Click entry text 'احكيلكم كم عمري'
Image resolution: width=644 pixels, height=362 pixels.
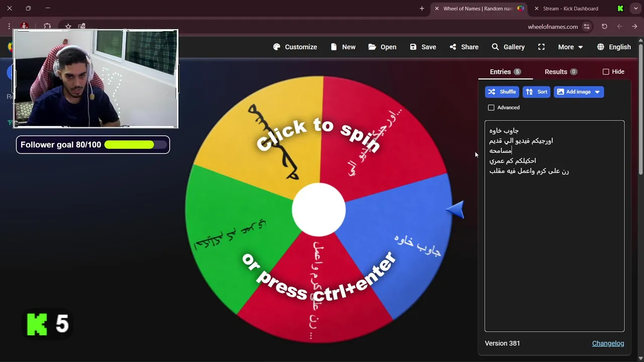pyautogui.click(x=513, y=161)
